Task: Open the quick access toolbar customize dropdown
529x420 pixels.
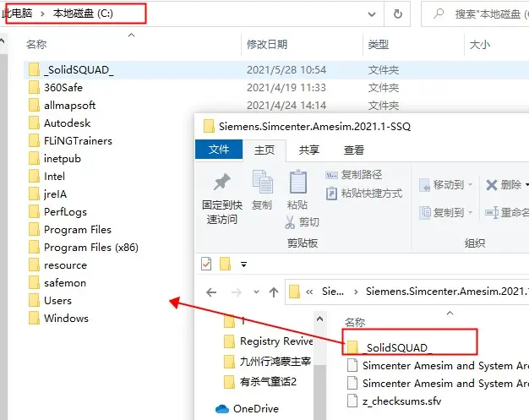Action: click(243, 265)
